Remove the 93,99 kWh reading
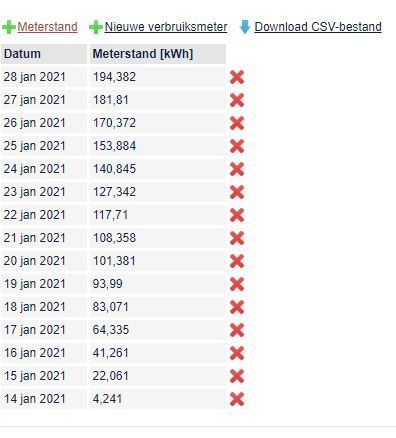The width and height of the screenshot is (396, 438). click(x=237, y=284)
